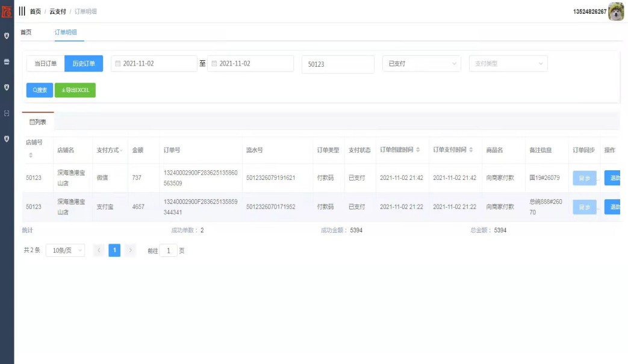Sort by 订单创建时间 column arrows
Viewport: 628px width, 364px height.
tap(418, 150)
